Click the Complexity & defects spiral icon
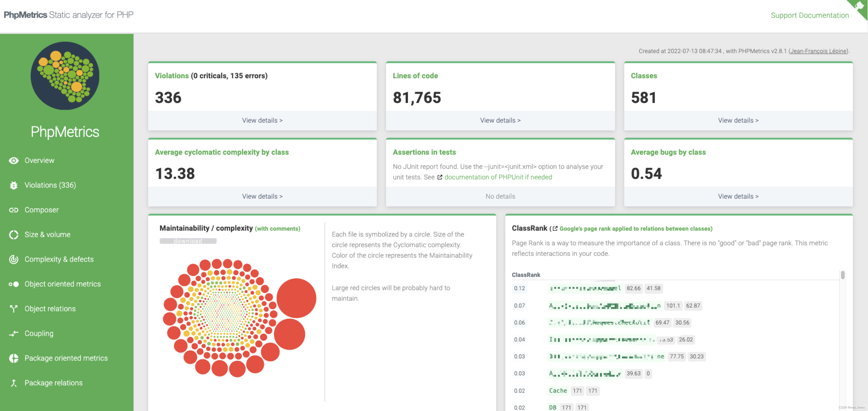Viewport: 868px width, 411px height. [x=13, y=259]
